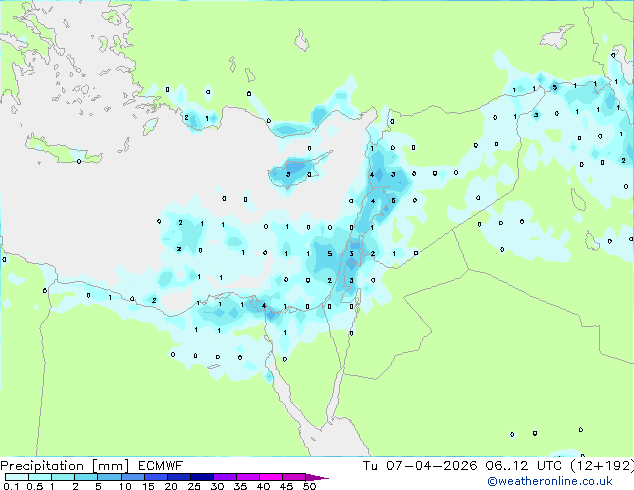Select the '30' legend scale label
The image size is (634, 490).
click(217, 486)
